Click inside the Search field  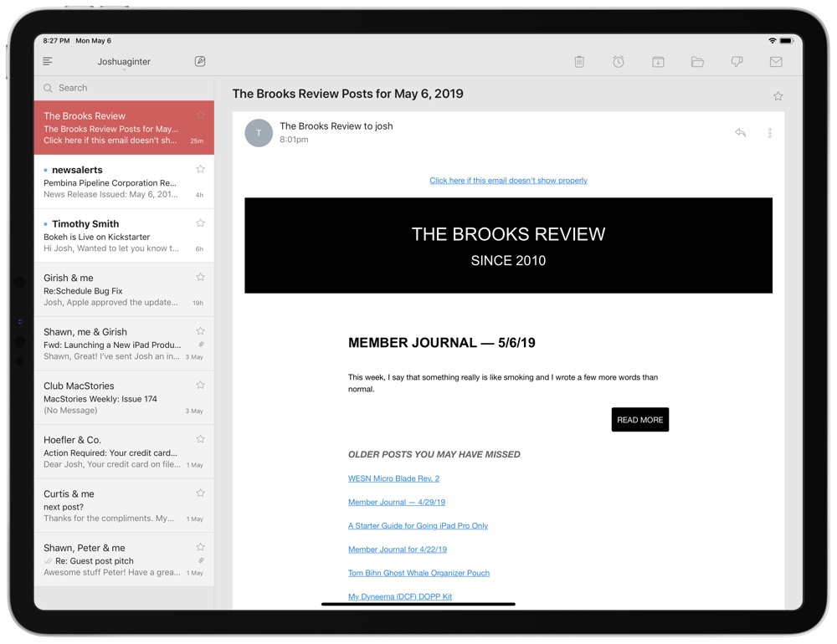[x=124, y=87]
